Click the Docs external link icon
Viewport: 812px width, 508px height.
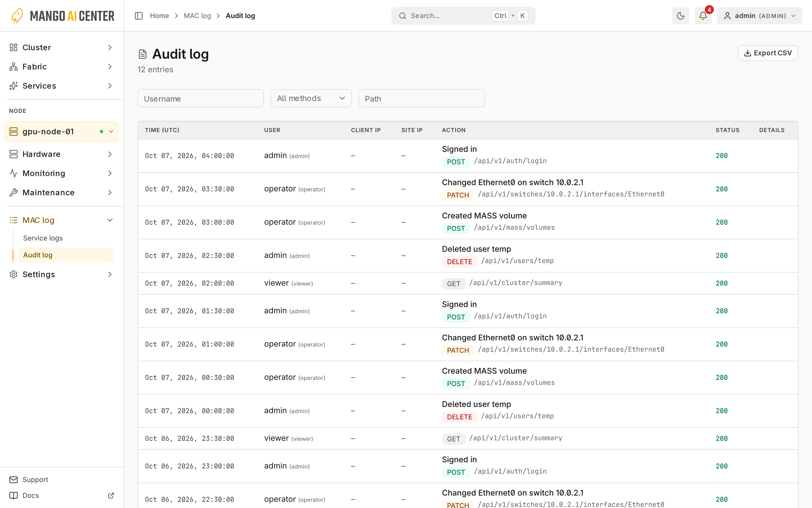pos(111,495)
